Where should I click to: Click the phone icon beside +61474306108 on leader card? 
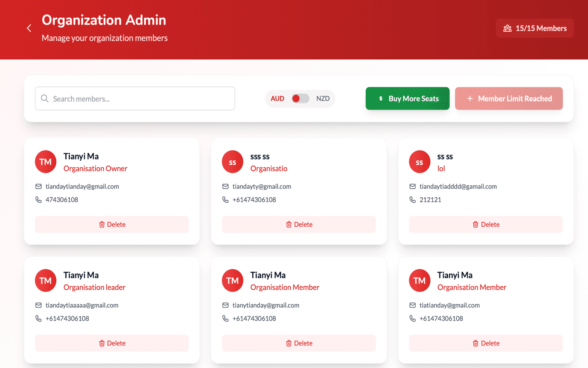(39, 318)
